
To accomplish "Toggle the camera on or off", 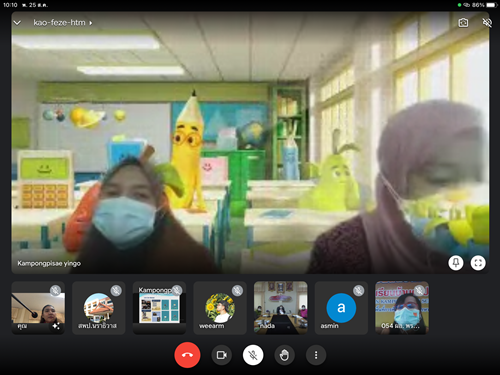I will (x=222, y=355).
